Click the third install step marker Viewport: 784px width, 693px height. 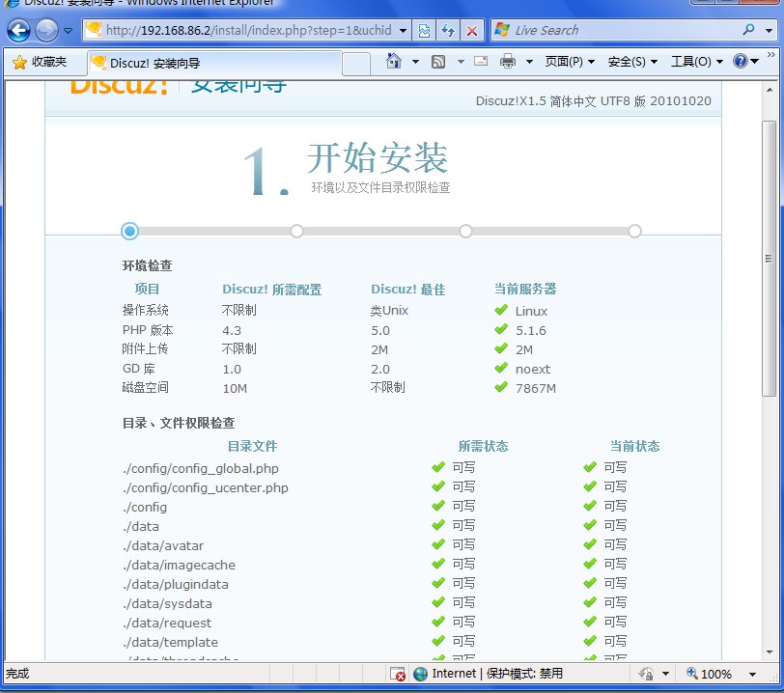(x=465, y=231)
